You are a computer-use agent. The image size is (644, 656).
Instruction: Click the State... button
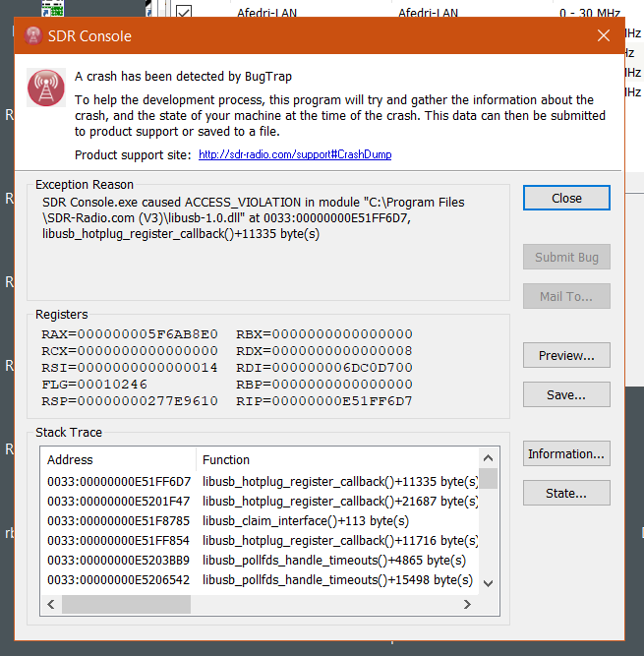point(566,493)
